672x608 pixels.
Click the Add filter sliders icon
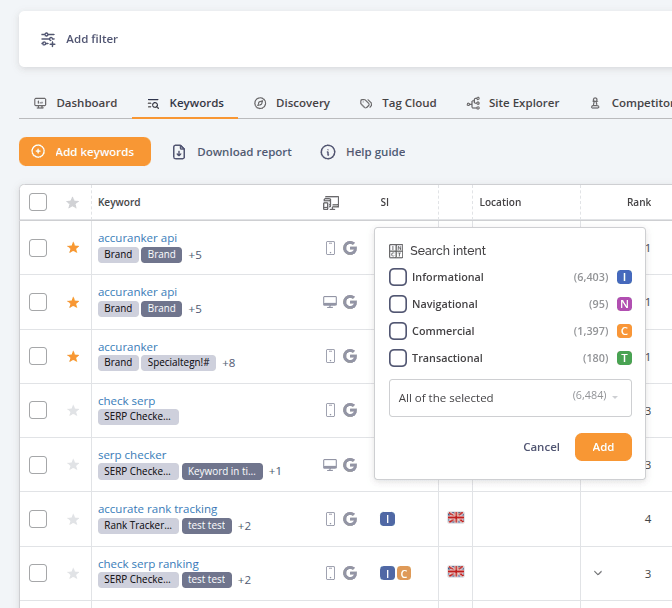click(48, 39)
